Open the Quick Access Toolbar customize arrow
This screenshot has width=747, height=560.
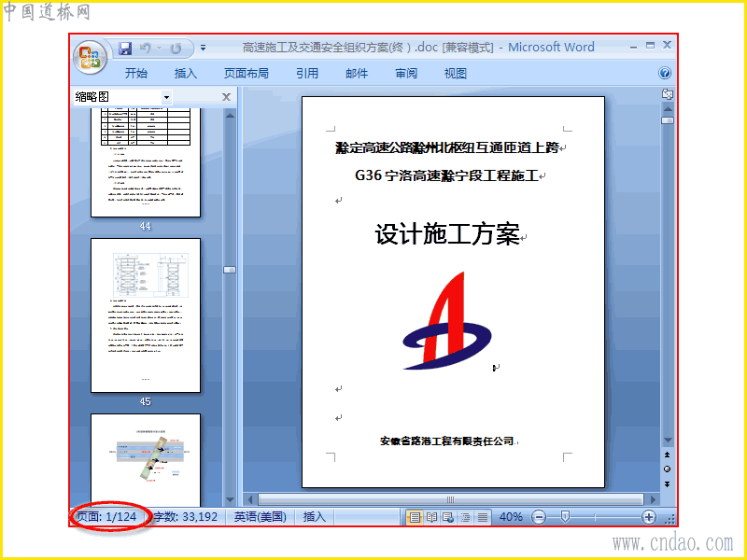(203, 49)
